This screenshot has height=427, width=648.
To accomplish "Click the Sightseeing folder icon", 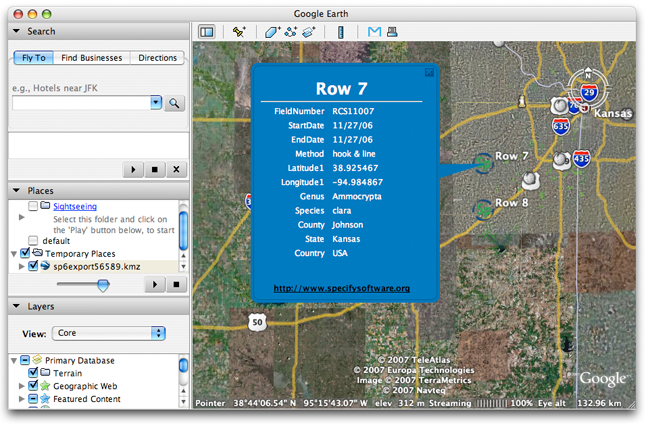I will 45,205.
